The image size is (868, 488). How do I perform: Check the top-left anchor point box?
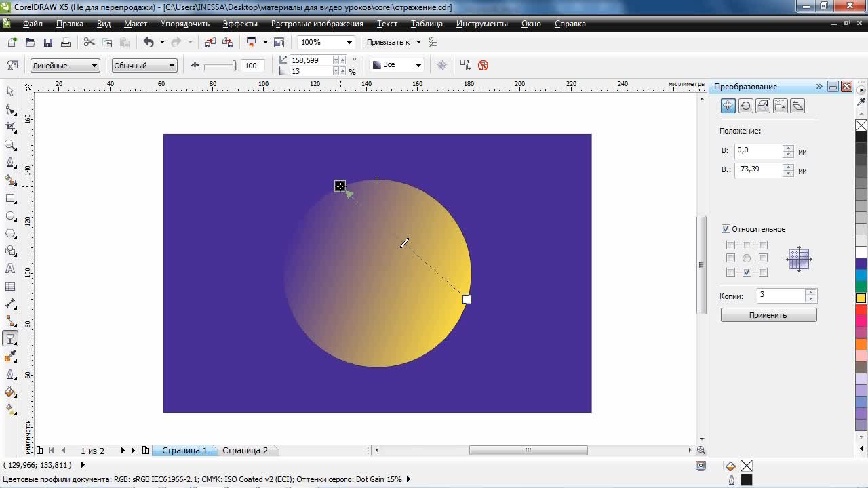(x=730, y=245)
